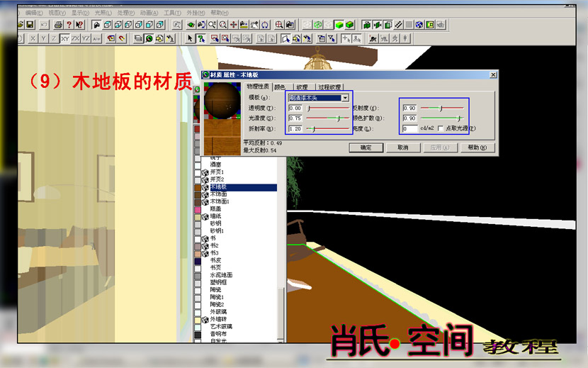The image size is (588, 368).
Task: Select the 墙纸 material in list
Action: click(215, 216)
